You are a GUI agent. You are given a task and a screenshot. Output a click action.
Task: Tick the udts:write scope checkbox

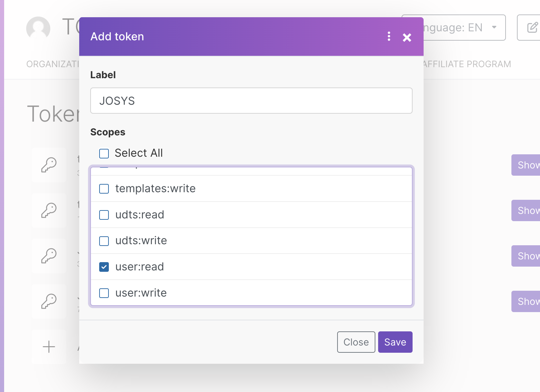point(104,241)
